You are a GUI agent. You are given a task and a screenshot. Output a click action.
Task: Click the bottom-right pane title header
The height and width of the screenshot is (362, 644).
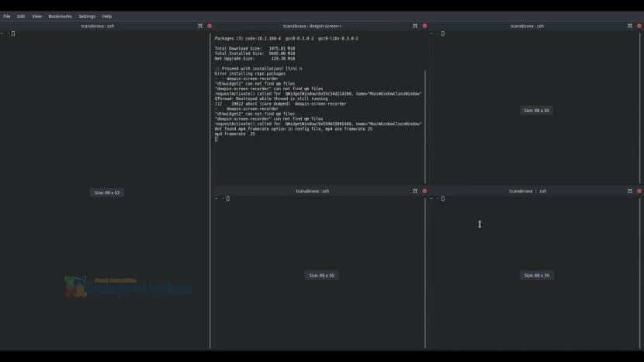point(528,191)
